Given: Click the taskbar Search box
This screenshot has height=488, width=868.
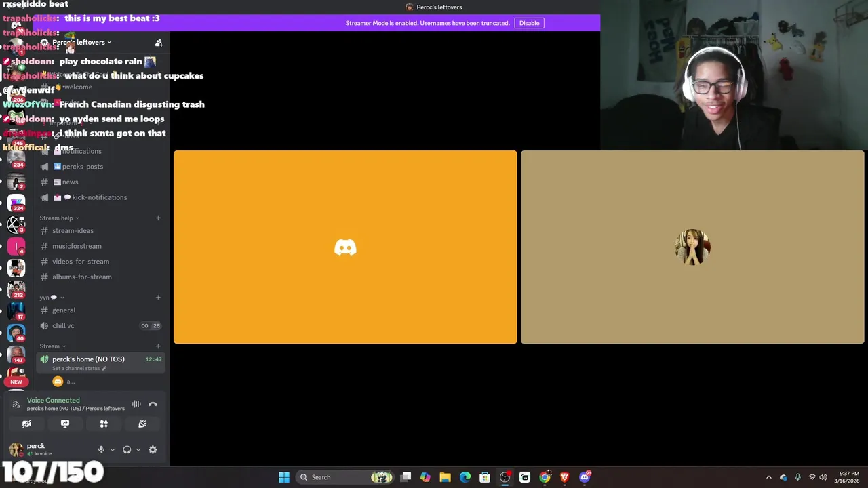Looking at the screenshot, I should pos(346,477).
